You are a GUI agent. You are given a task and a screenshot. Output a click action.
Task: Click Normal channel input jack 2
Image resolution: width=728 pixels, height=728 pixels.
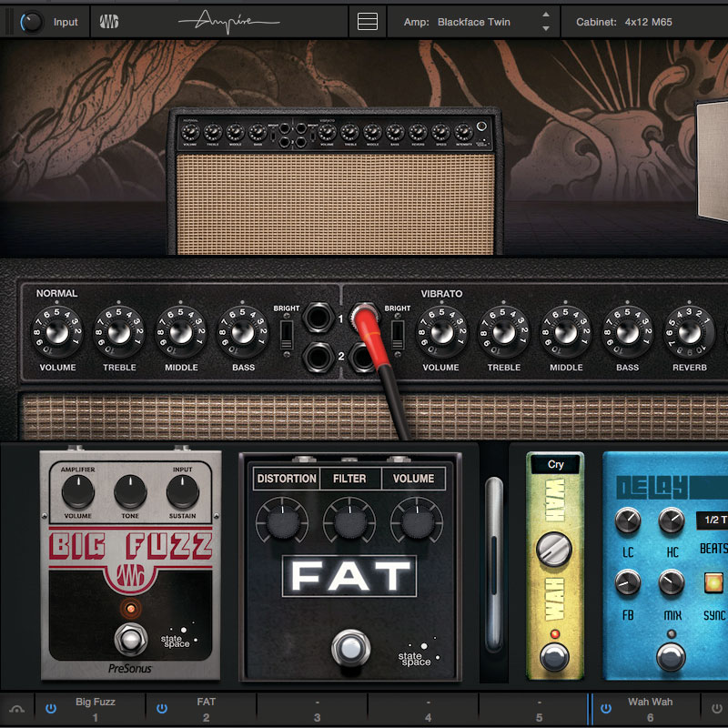[318, 358]
